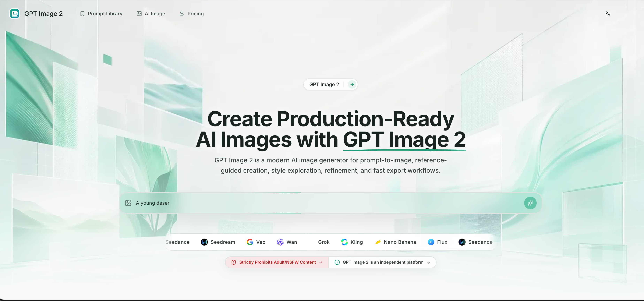
Task: Click the banana icon
Action: click(x=378, y=242)
